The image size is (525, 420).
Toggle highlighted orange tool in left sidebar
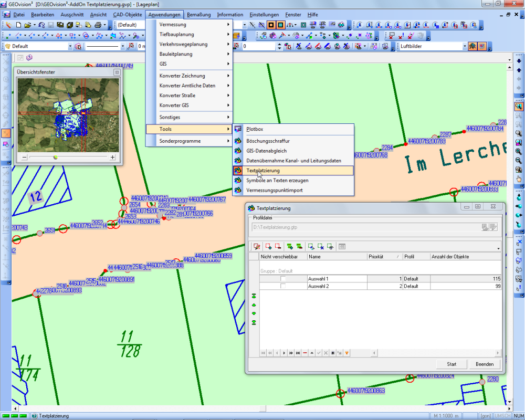[6, 133]
